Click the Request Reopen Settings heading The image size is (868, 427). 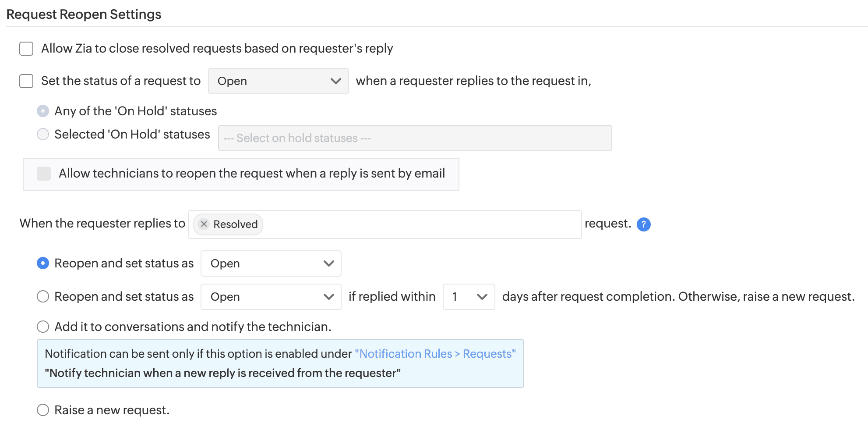click(84, 14)
